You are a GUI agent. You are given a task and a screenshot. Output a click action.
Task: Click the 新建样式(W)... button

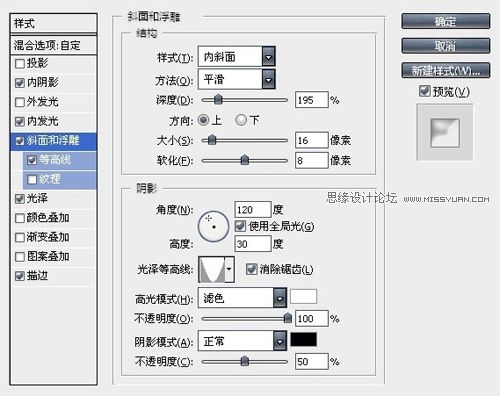[x=446, y=70]
